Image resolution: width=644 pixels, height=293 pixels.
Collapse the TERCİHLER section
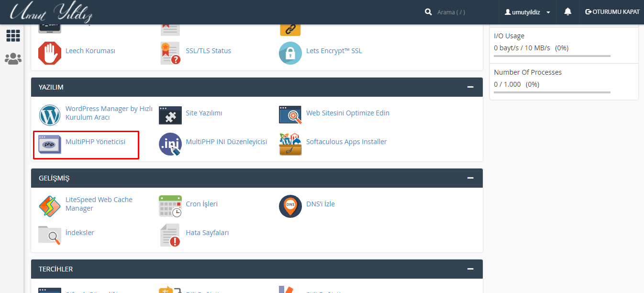click(x=470, y=269)
